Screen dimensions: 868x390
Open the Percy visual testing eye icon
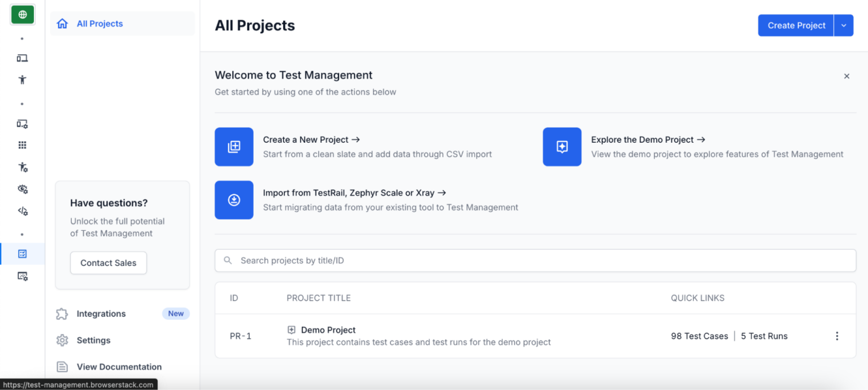click(23, 189)
